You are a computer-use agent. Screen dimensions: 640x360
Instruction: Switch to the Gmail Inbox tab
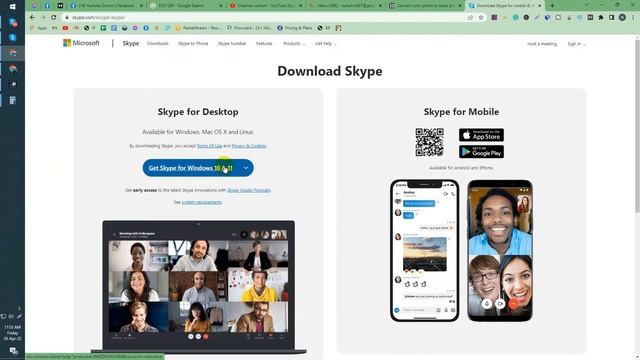coord(345,6)
